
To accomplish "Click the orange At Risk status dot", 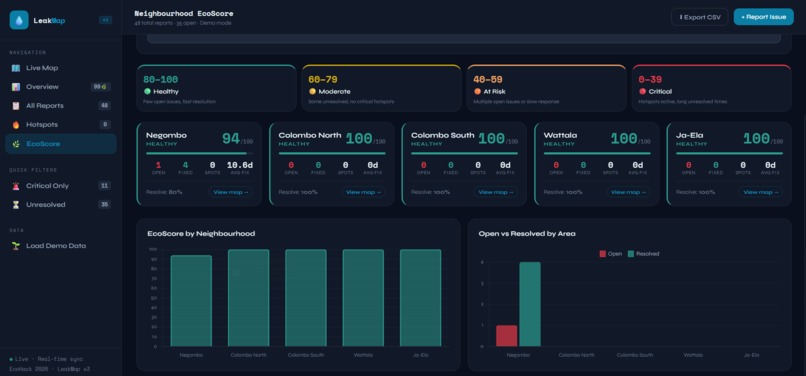I will [x=478, y=92].
